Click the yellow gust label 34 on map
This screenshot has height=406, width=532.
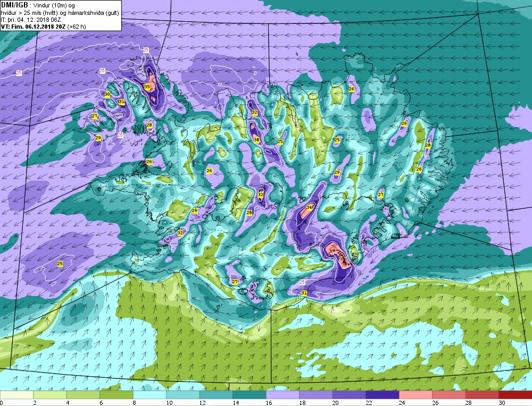click(x=310, y=207)
